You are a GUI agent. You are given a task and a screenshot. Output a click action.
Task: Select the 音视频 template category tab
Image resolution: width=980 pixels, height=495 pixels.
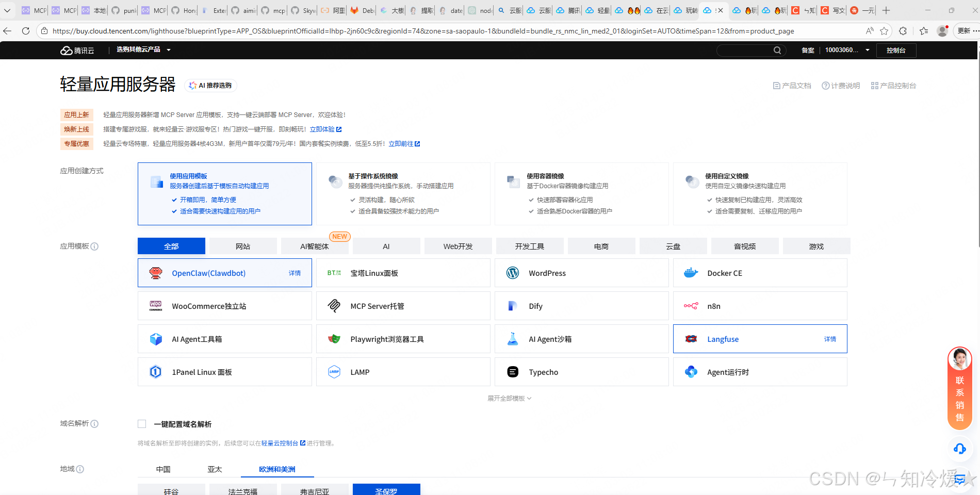coord(745,246)
